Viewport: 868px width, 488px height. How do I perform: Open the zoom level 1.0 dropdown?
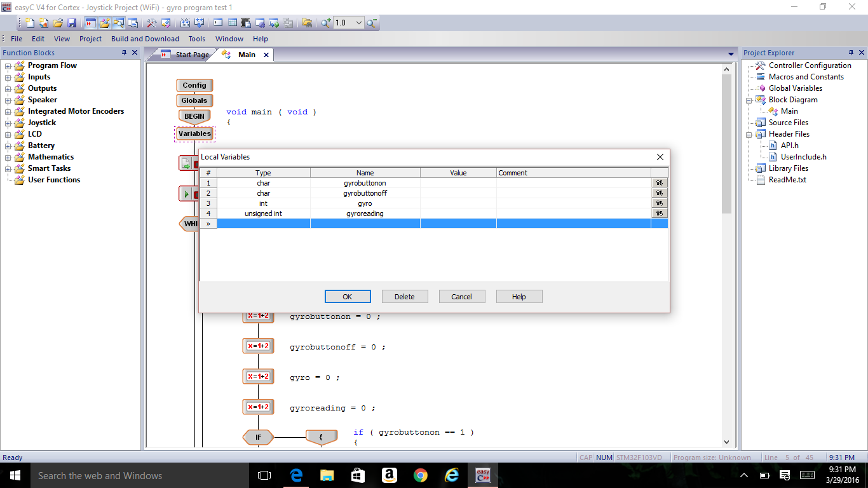pos(359,23)
